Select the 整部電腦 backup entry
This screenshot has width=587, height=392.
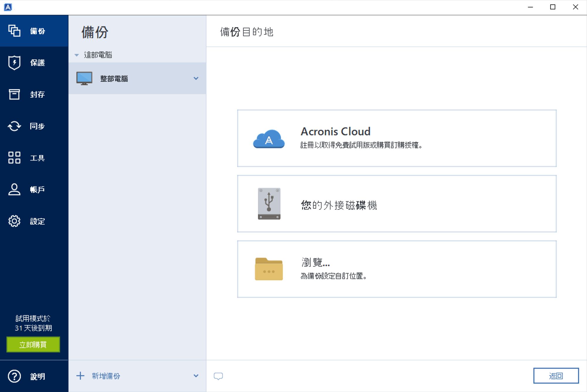tap(137, 78)
